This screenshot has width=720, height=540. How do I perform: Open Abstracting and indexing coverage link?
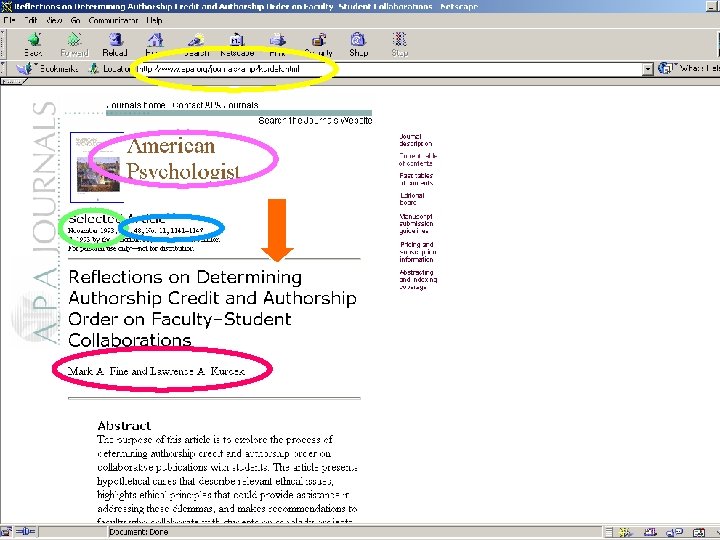(418, 280)
